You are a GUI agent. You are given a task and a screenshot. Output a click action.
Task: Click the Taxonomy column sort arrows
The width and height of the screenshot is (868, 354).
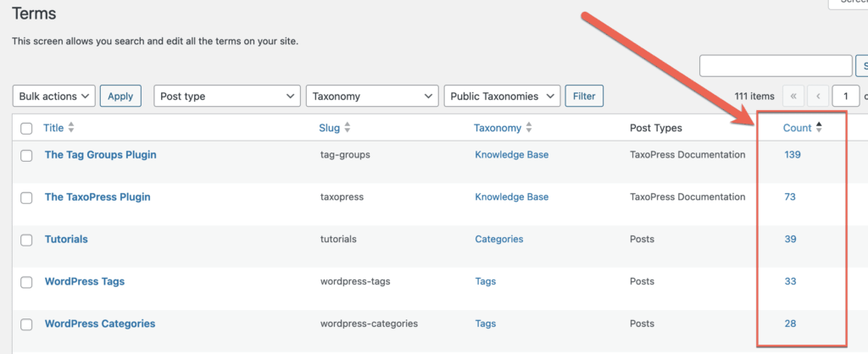pos(529,128)
